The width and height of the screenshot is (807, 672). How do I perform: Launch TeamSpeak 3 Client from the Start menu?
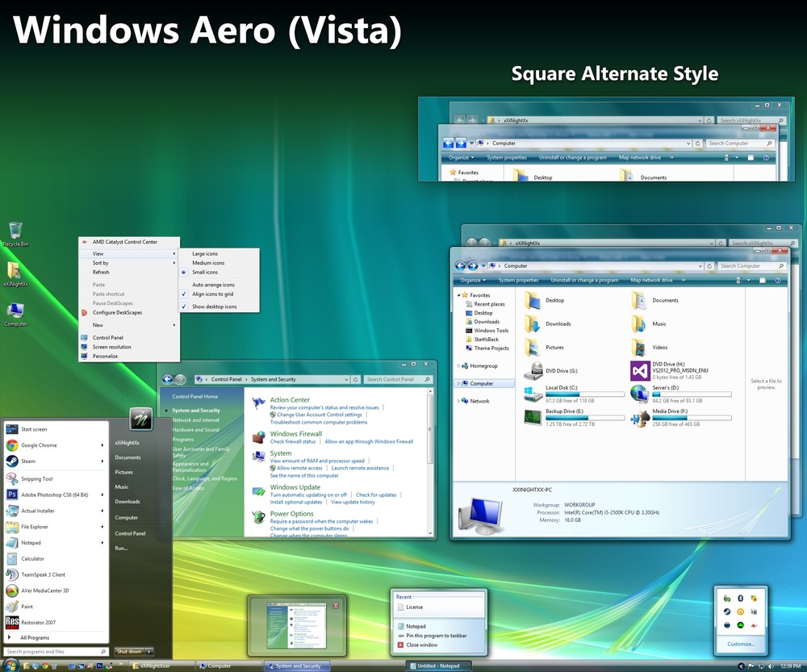(x=56, y=574)
